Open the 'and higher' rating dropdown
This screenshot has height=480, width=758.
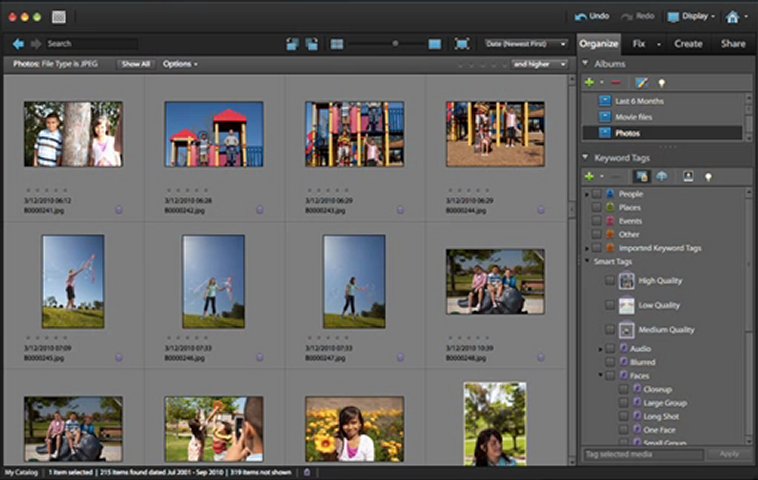[x=539, y=64]
